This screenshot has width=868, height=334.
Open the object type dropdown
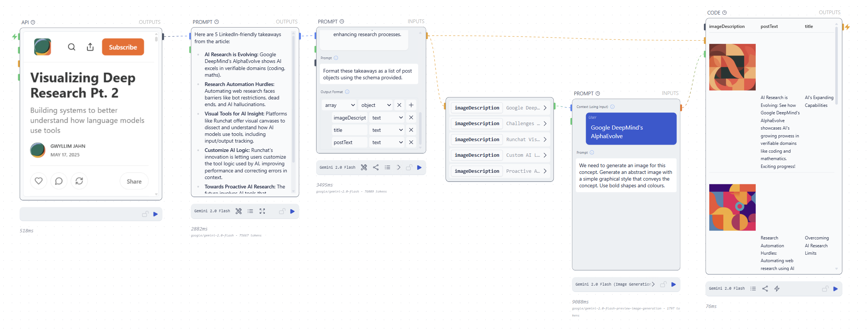(376, 105)
